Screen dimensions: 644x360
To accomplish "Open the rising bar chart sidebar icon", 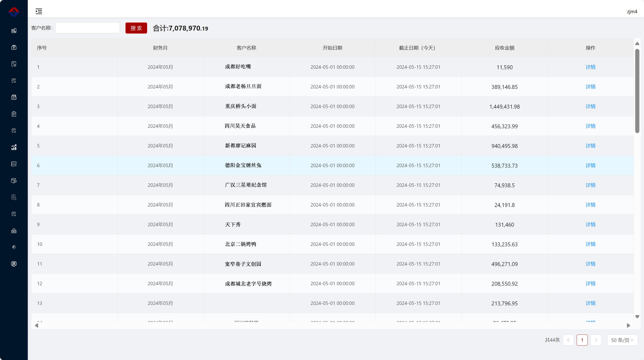I will 14,147.
